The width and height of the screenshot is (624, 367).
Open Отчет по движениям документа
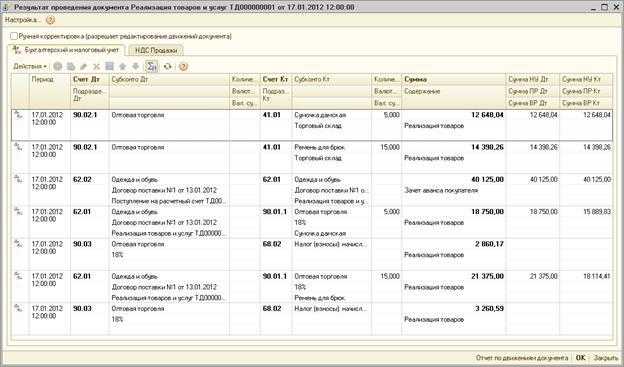(x=522, y=357)
